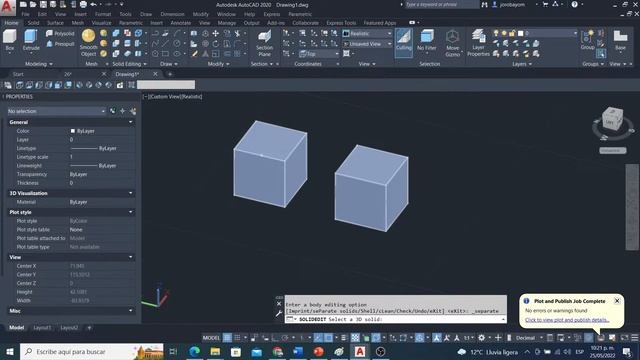
Task: Select the Move tool in Modify panel
Action: 216,33
